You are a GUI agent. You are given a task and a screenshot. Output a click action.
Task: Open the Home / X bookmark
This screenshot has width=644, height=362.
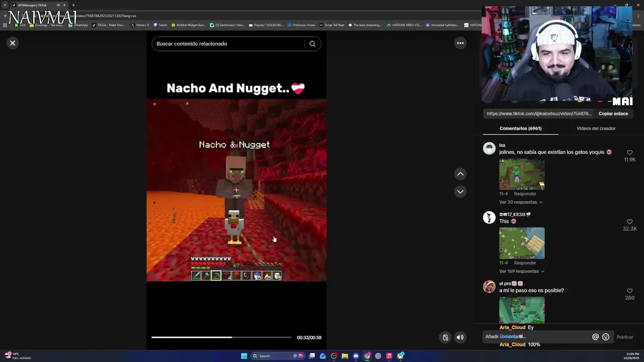(x=140, y=25)
